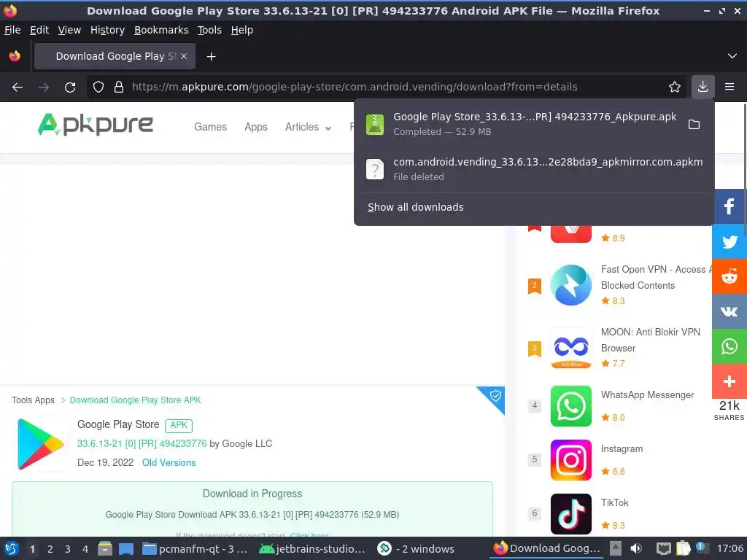
Task: Close the Download Google Play tab
Action: 184,56
